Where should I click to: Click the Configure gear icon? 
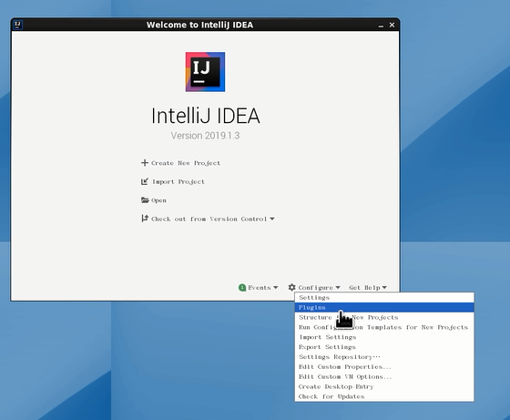coord(291,287)
